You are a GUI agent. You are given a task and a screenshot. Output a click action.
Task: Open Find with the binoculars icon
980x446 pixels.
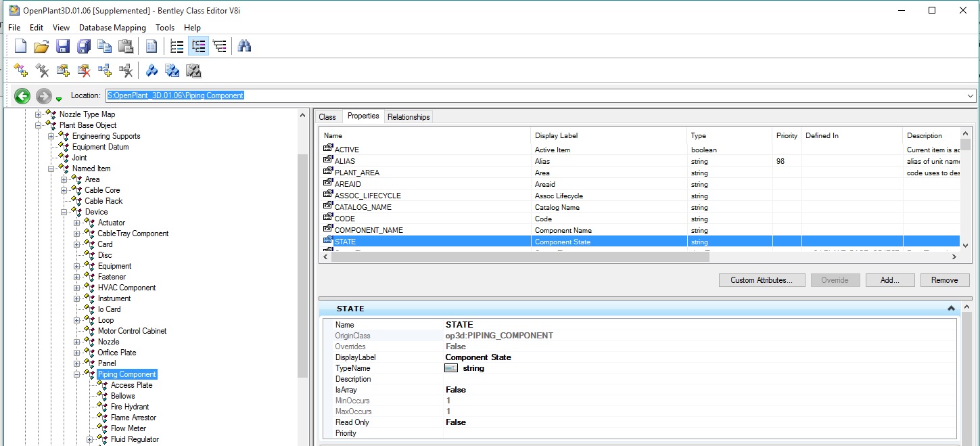(x=245, y=46)
